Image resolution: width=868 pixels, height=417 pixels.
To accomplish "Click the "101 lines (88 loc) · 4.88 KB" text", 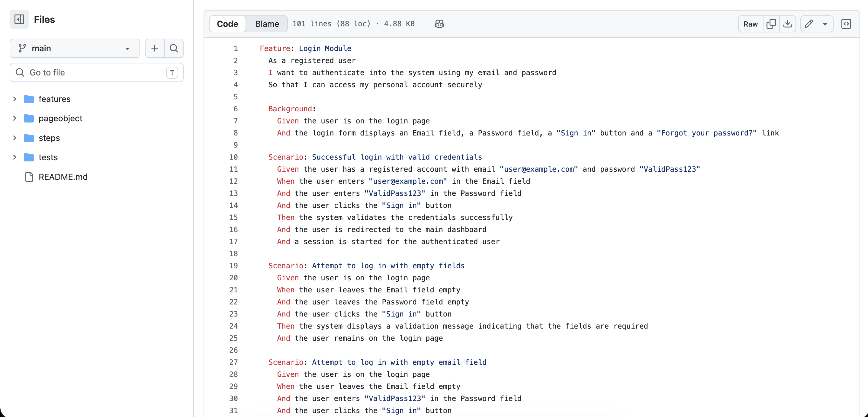I will [353, 24].
